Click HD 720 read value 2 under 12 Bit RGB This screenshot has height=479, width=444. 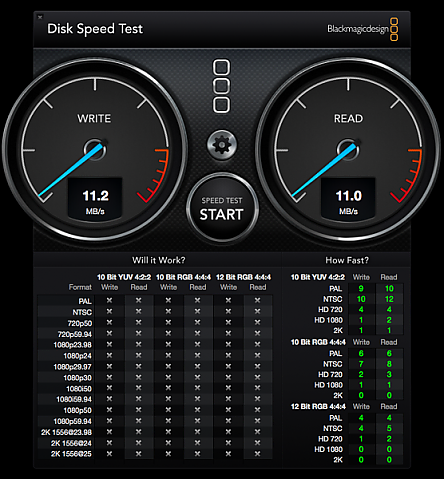(x=389, y=439)
